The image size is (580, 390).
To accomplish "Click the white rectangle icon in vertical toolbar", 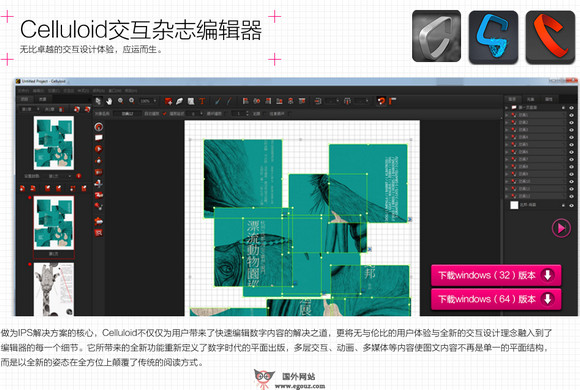I will pyautogui.click(x=98, y=138).
